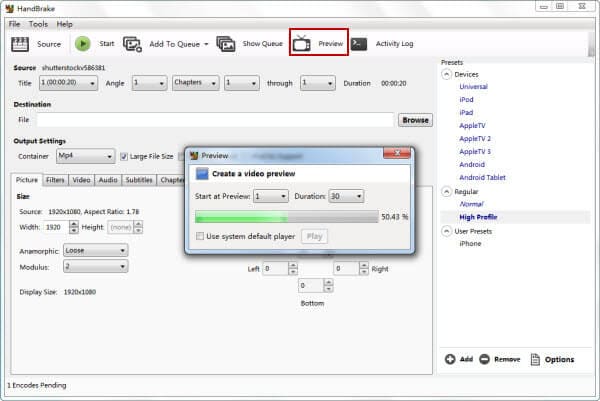The width and height of the screenshot is (600, 401).
Task: Switch to the Video tab
Action: 81,180
